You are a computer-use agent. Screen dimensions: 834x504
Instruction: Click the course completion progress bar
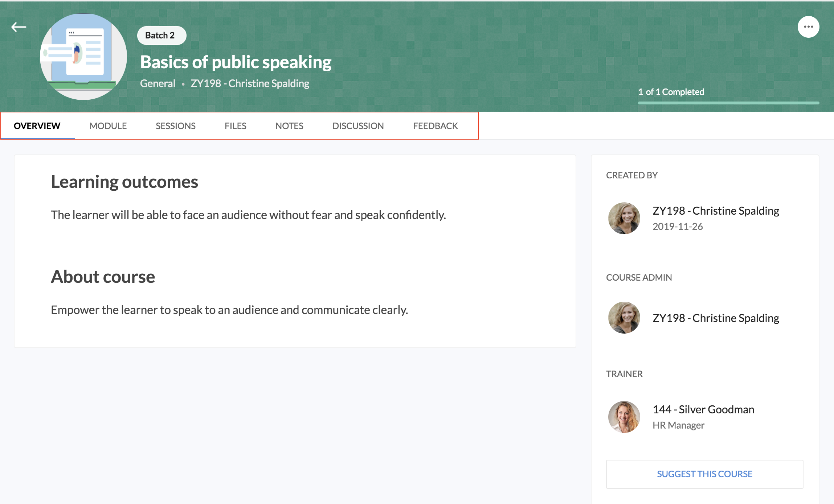coord(728,103)
